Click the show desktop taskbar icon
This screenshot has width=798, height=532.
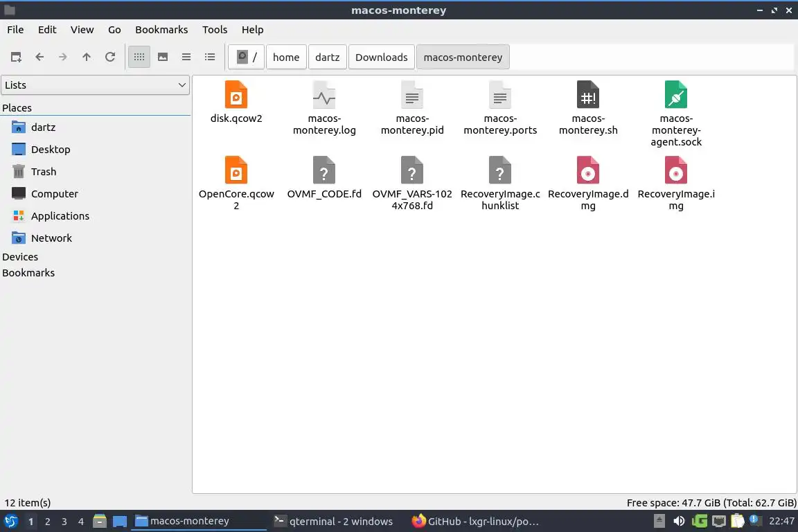point(120,522)
